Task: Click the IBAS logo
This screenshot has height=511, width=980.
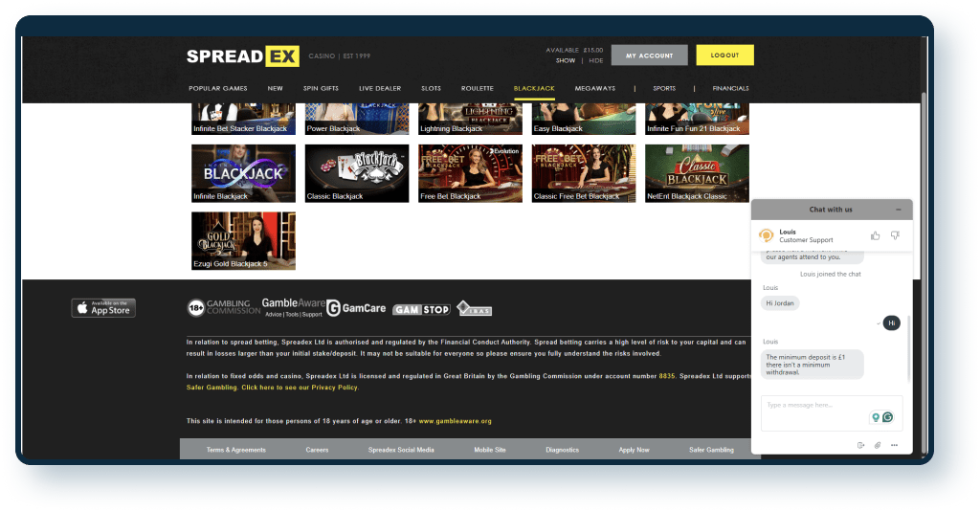Action: [474, 308]
